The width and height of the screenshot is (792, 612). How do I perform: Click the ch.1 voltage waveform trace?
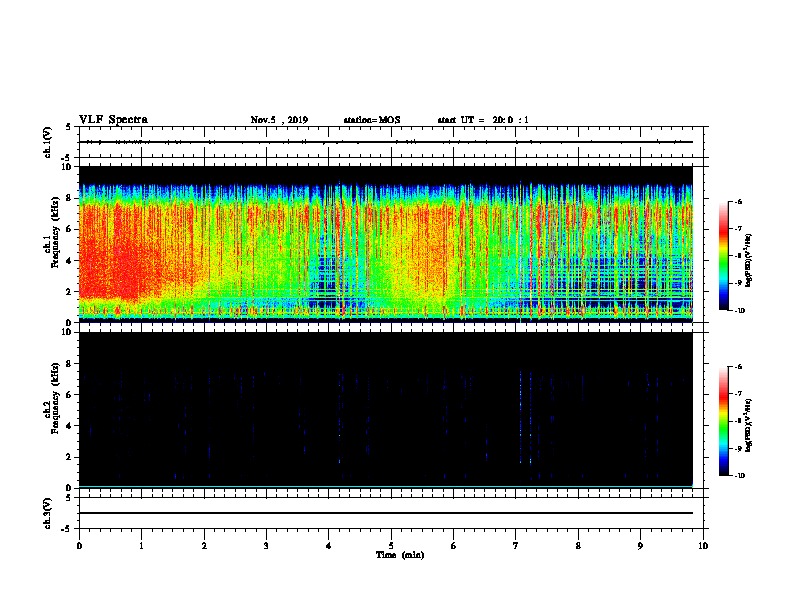click(x=386, y=142)
